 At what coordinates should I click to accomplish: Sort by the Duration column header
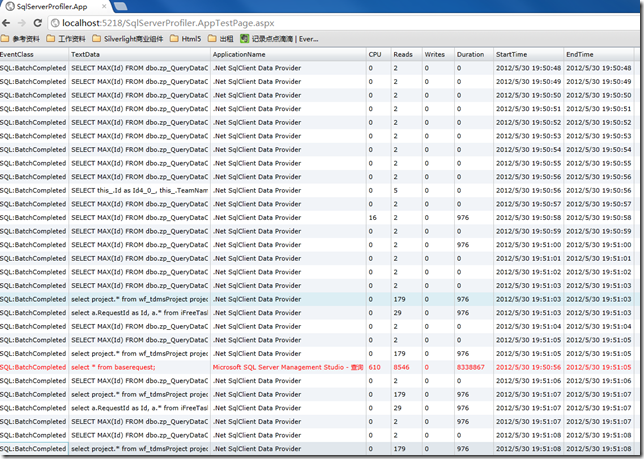tap(474, 54)
